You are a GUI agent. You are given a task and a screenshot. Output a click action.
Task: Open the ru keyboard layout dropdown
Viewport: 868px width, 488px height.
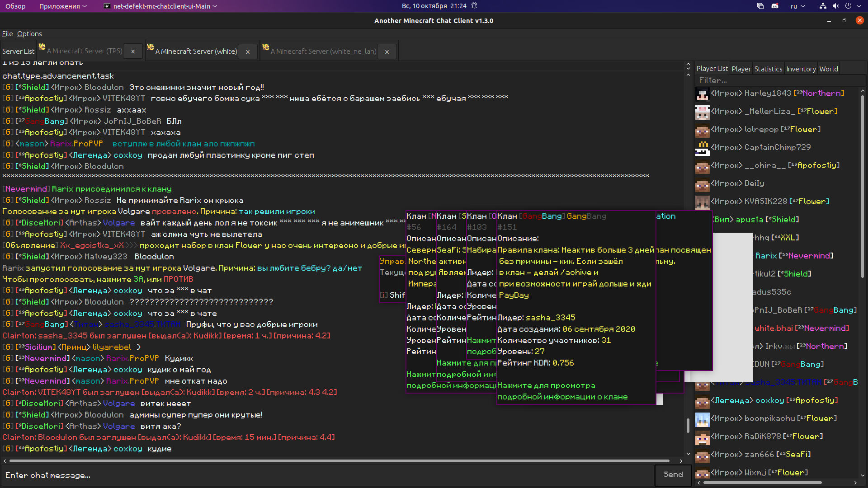798,6
